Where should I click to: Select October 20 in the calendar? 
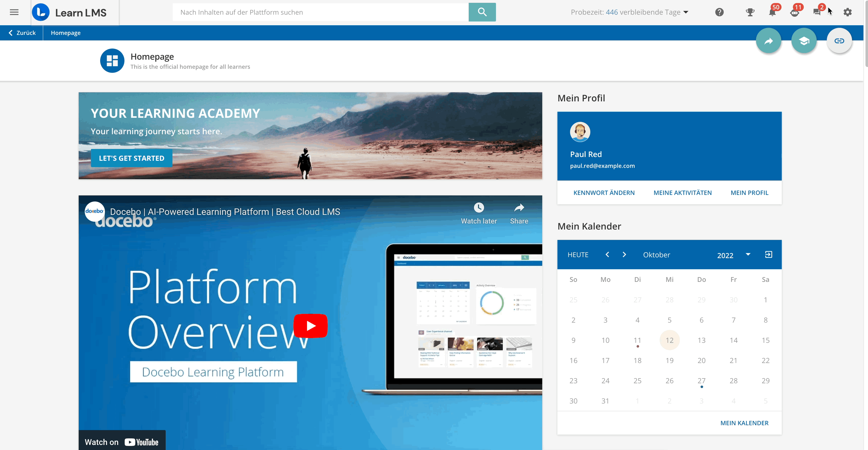pyautogui.click(x=701, y=361)
